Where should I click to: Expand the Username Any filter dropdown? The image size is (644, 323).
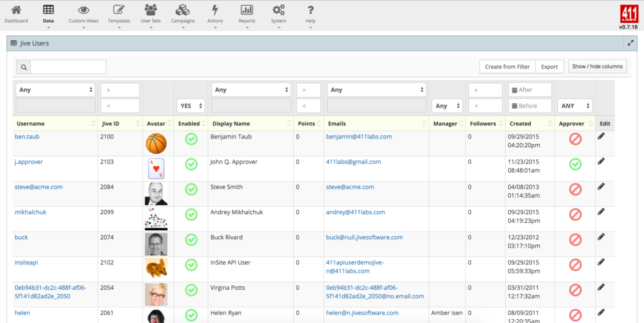coord(55,90)
